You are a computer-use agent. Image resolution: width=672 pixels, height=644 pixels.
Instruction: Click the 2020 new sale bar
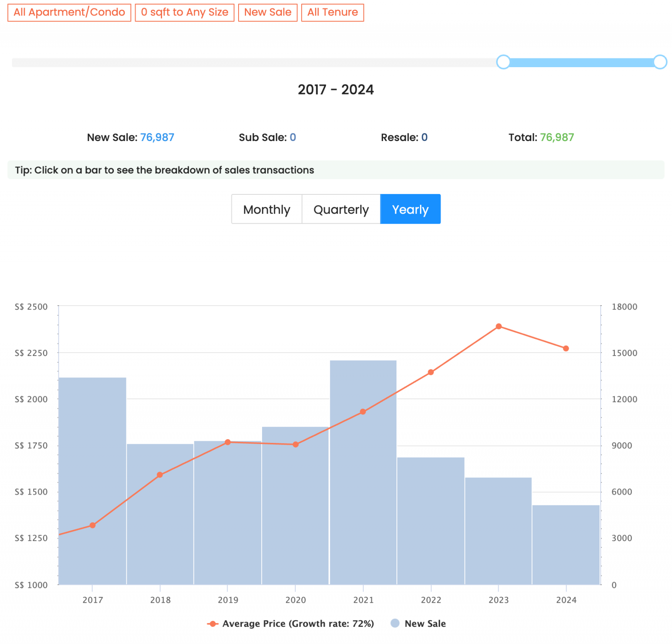pos(295,505)
